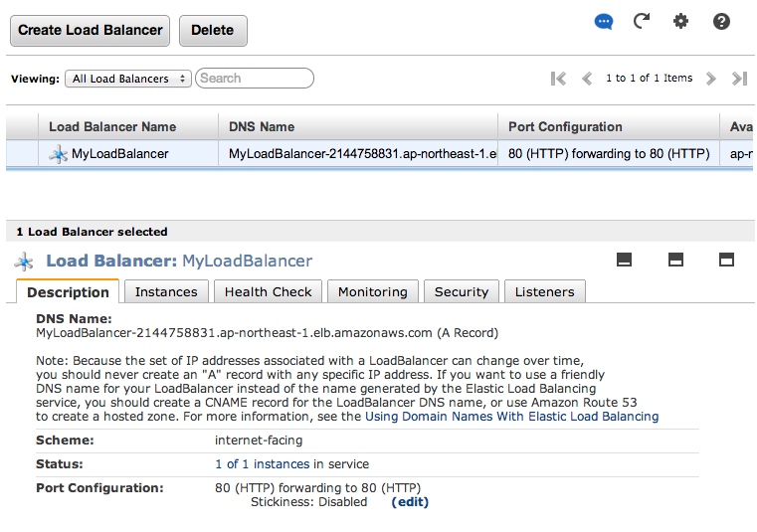The image size is (757, 532).
Task: Set the details pane to half height
Action: click(675, 260)
